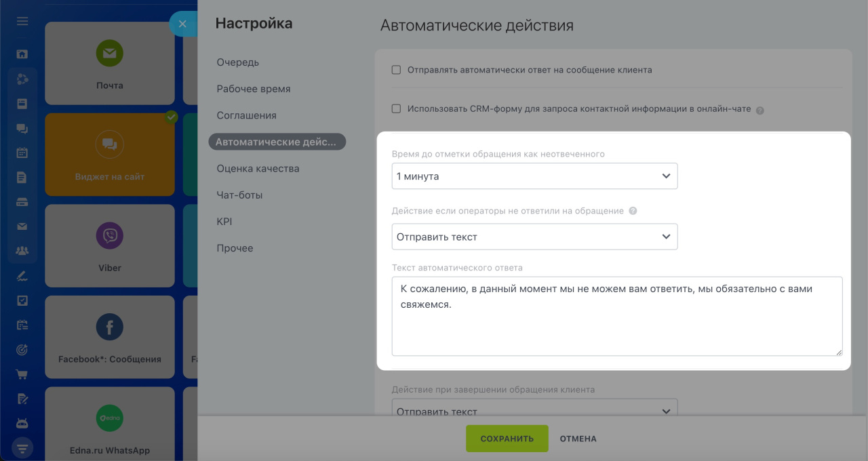Image resolution: width=868 pixels, height=461 pixels.
Task: Click the home icon in sidebar
Action: coord(22,54)
